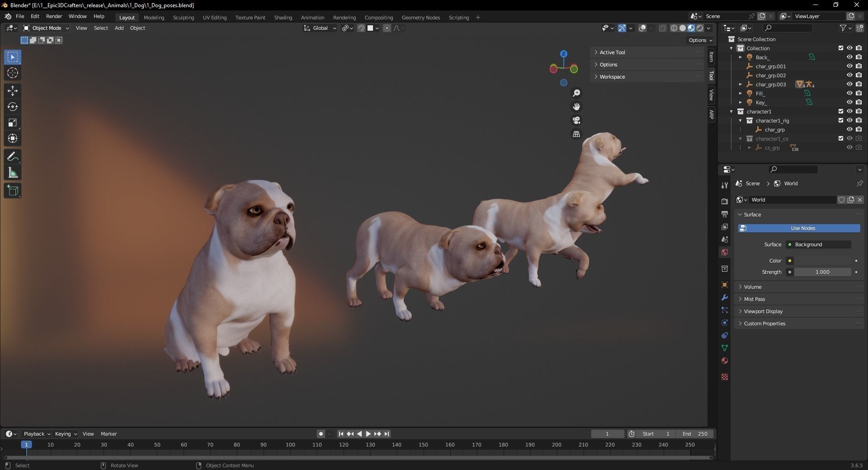Open Tool properties tab in the editor
Image resolution: width=868 pixels, height=470 pixels.
(x=725, y=185)
